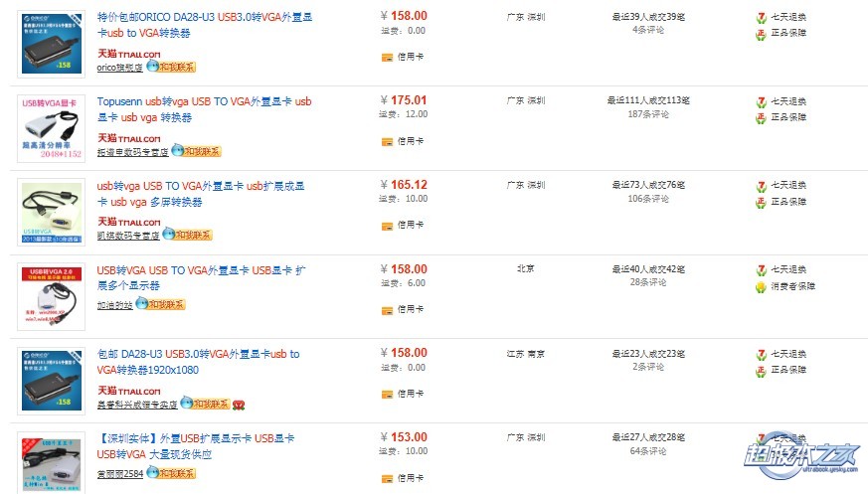
Task: Click the seven-day return icon on the first listing
Action: tap(762, 18)
